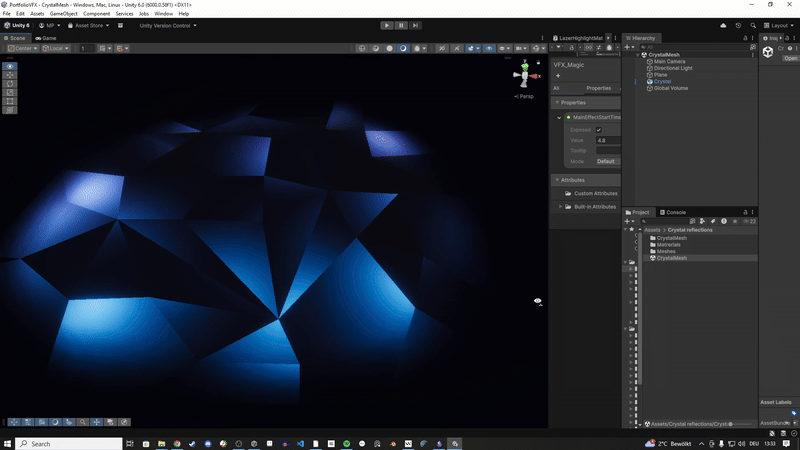This screenshot has width=800, height=450.
Task: Click the undo history icon in toolbar
Action: 737,25
